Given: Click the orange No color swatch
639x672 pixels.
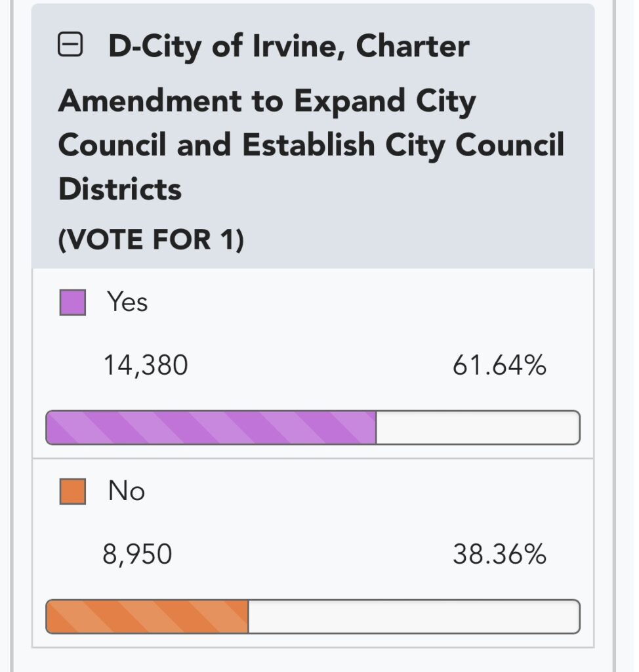Looking at the screenshot, I should click(72, 492).
